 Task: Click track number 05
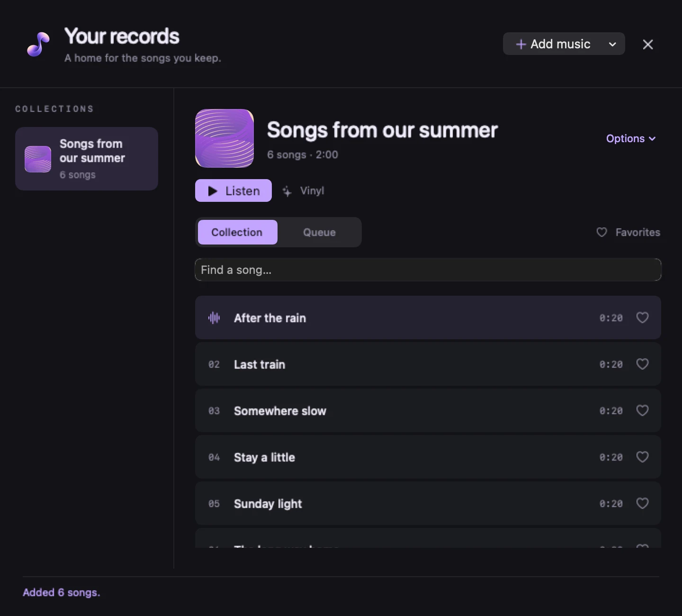click(x=214, y=504)
